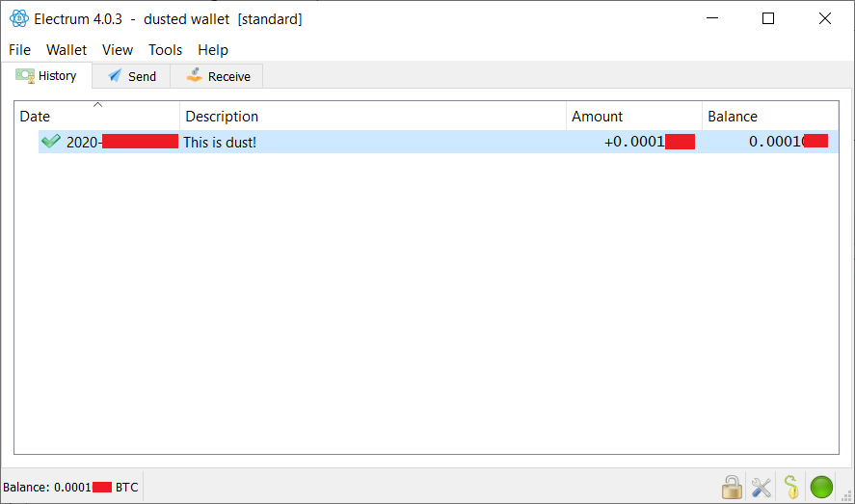
Task: Click the Description column header
Action: [373, 116]
